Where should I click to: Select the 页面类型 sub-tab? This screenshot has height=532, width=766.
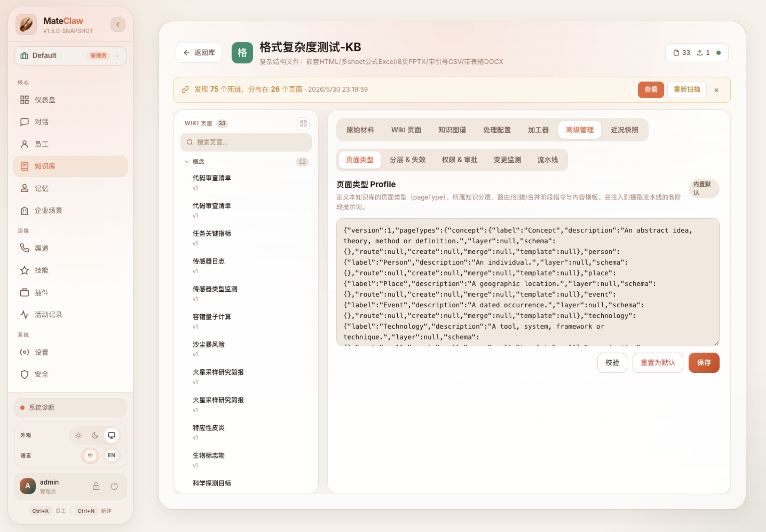point(360,160)
